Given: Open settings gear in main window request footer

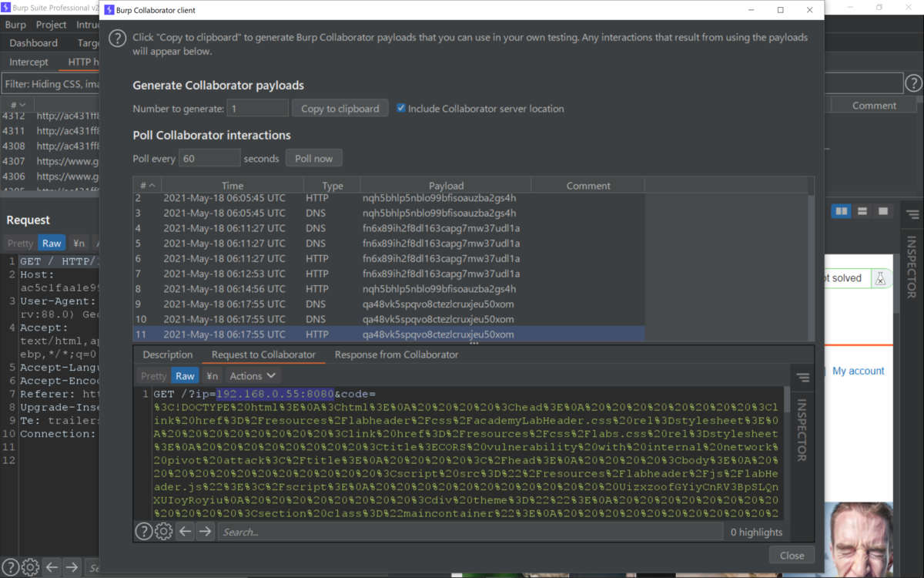Looking at the screenshot, I should pos(30,567).
